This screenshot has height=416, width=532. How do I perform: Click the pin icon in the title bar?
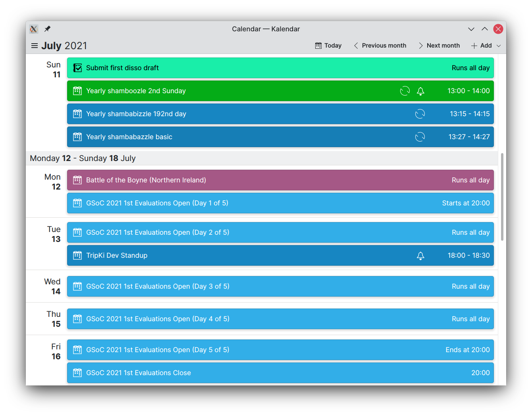click(47, 29)
